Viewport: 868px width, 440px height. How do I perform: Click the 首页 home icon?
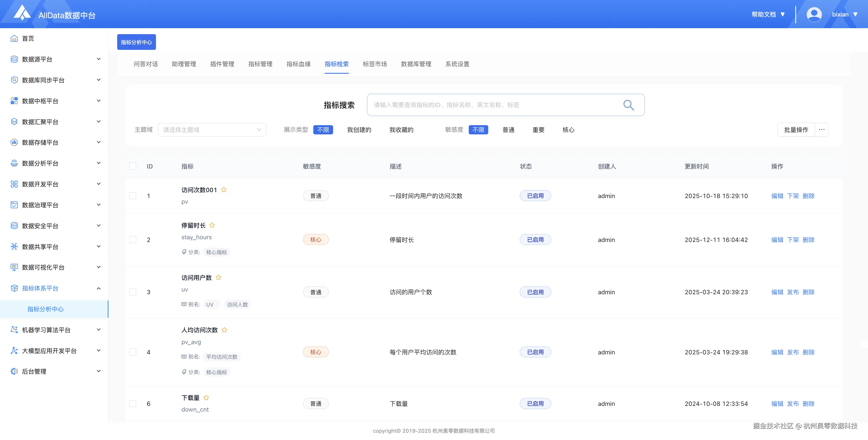[14, 38]
